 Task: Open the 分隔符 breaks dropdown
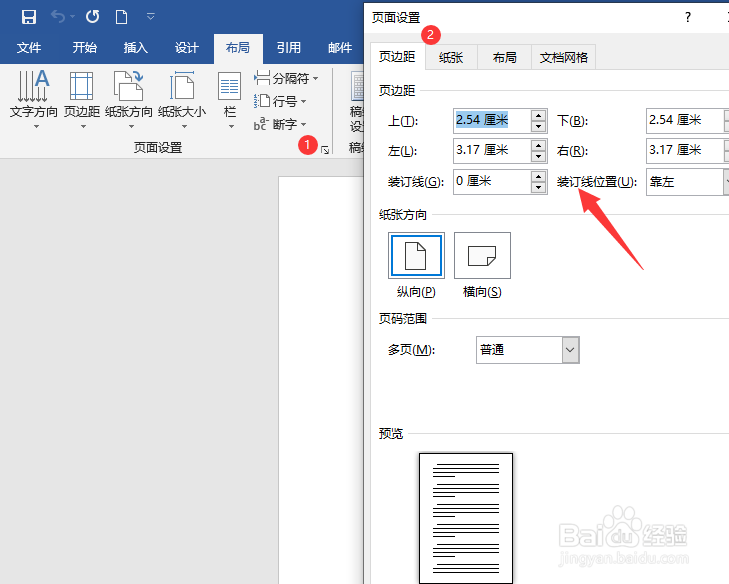(286, 78)
